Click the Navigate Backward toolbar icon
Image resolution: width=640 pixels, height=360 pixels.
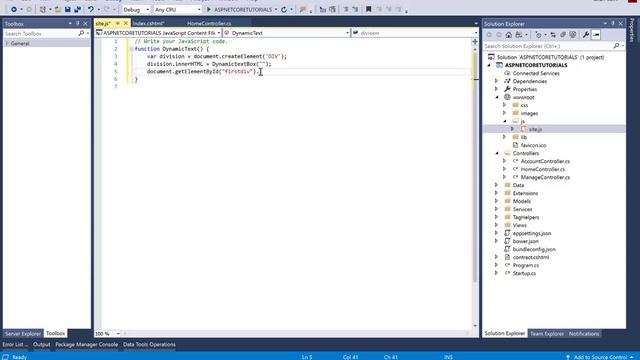coord(13,9)
